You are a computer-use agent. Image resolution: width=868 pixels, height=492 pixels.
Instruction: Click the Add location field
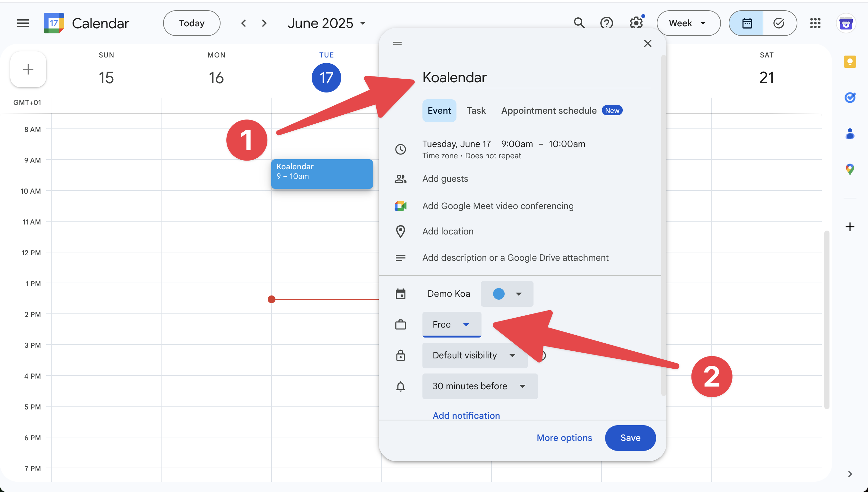(x=448, y=232)
